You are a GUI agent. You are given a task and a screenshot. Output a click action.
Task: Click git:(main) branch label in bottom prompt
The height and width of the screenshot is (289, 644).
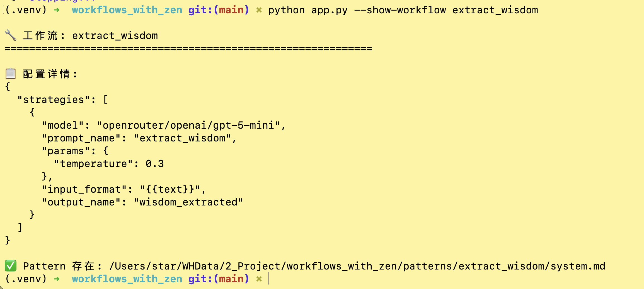[219, 279]
